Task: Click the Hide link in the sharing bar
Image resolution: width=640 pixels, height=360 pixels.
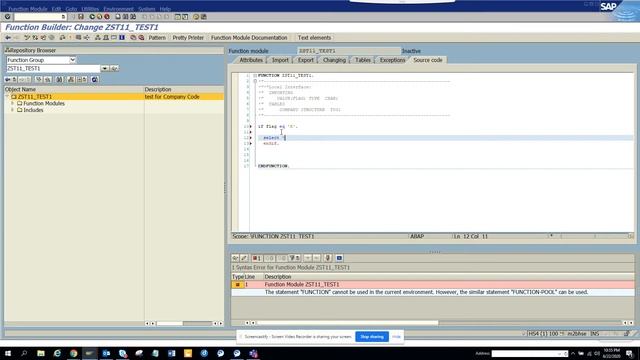Action: pos(396,337)
